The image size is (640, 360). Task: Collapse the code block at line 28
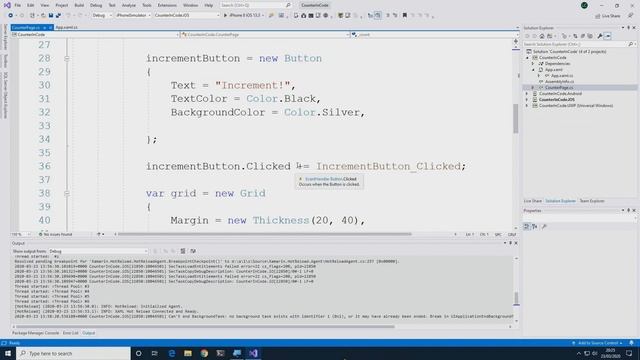click(x=67, y=58)
